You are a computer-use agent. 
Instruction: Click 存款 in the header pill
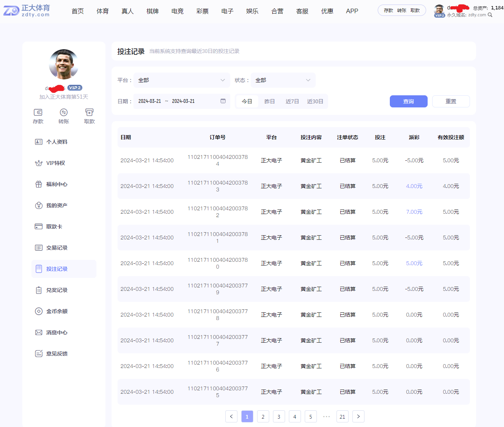click(388, 11)
